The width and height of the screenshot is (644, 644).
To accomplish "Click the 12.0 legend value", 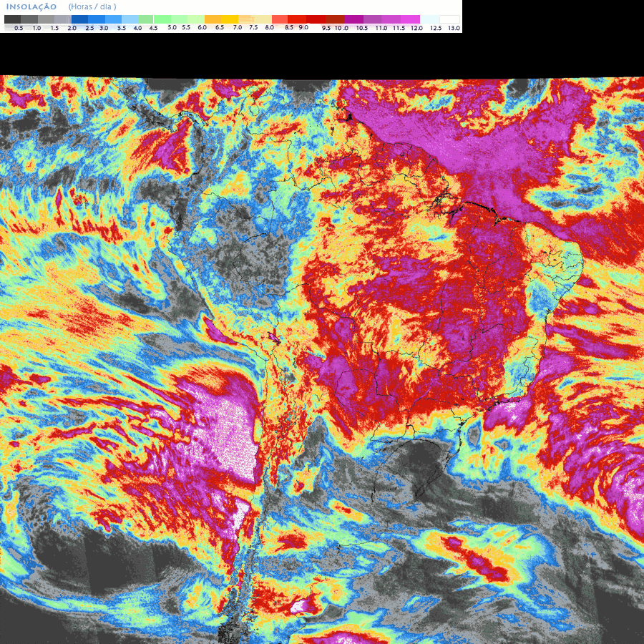I will tap(417, 28).
